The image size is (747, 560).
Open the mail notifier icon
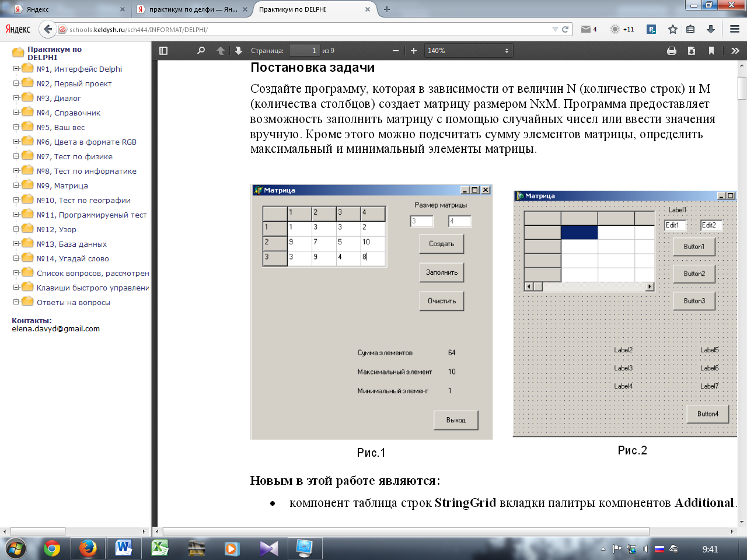click(x=586, y=29)
